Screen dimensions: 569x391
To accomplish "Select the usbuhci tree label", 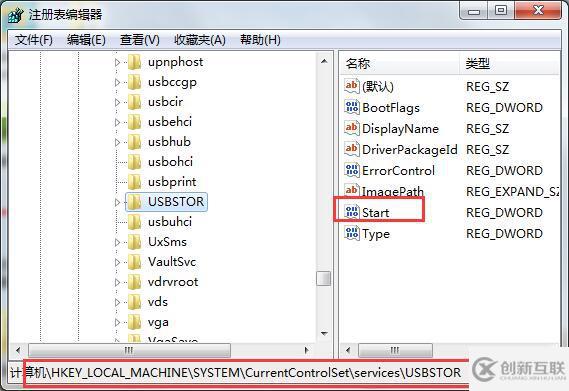I will point(170,221).
